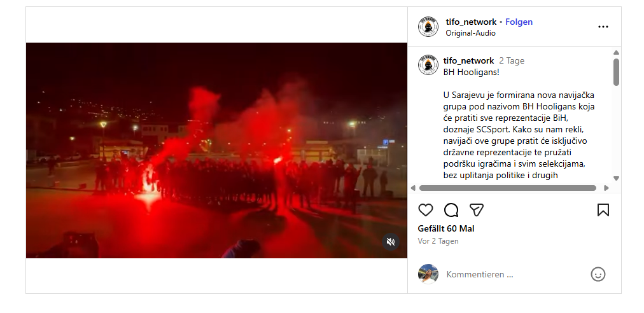View likes by clicking Gefällt 60 Mal

446,229
